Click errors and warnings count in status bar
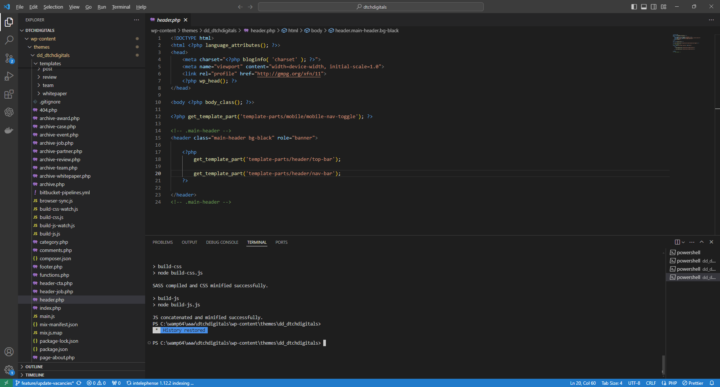 pyautogui.click(x=96, y=383)
